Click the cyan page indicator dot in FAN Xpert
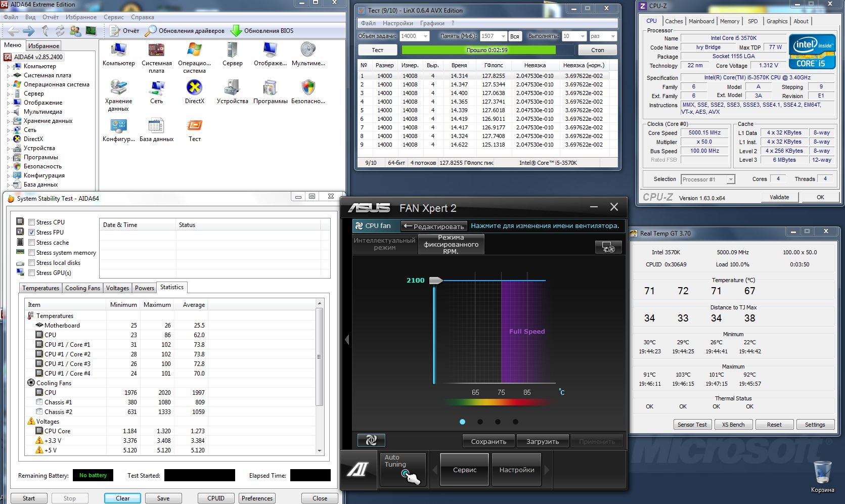The width and height of the screenshot is (845, 504). click(x=462, y=422)
